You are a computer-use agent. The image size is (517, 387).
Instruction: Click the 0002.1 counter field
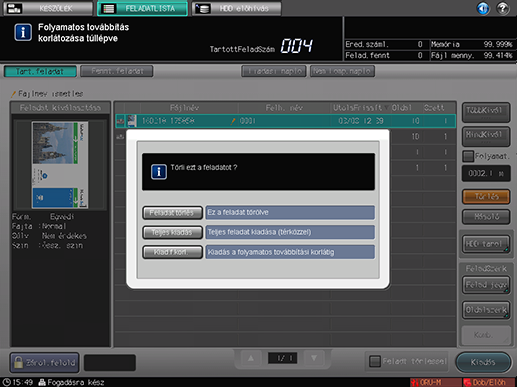pos(486,173)
